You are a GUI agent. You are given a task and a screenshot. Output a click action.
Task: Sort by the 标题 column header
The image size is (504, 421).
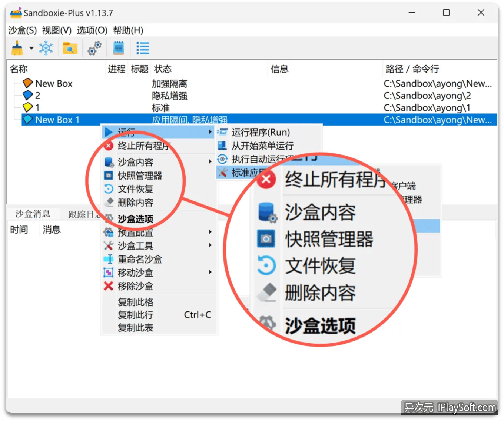(140, 69)
